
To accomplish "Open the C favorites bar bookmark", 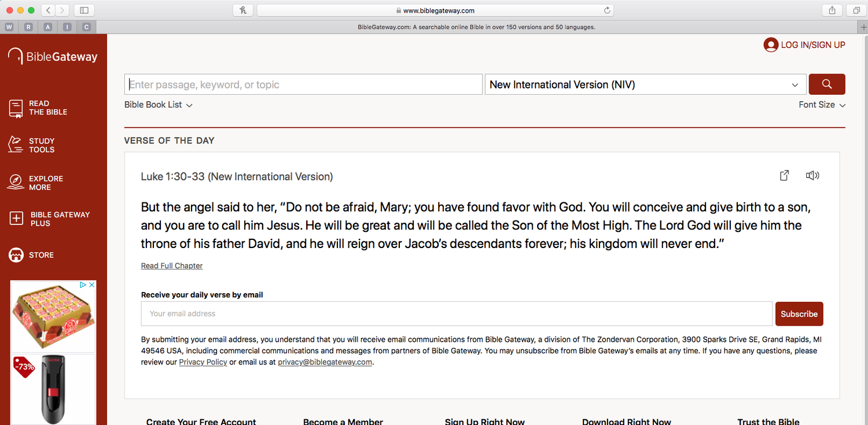I will click(x=87, y=27).
